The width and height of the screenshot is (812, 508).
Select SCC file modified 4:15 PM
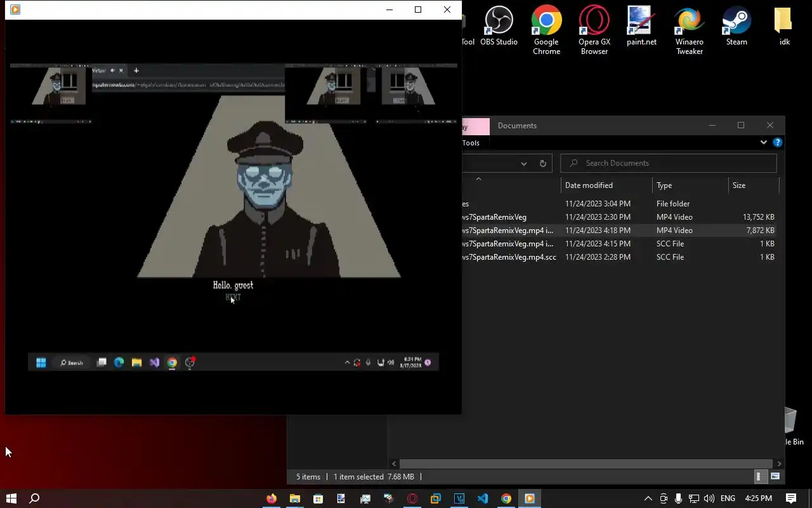(619, 244)
